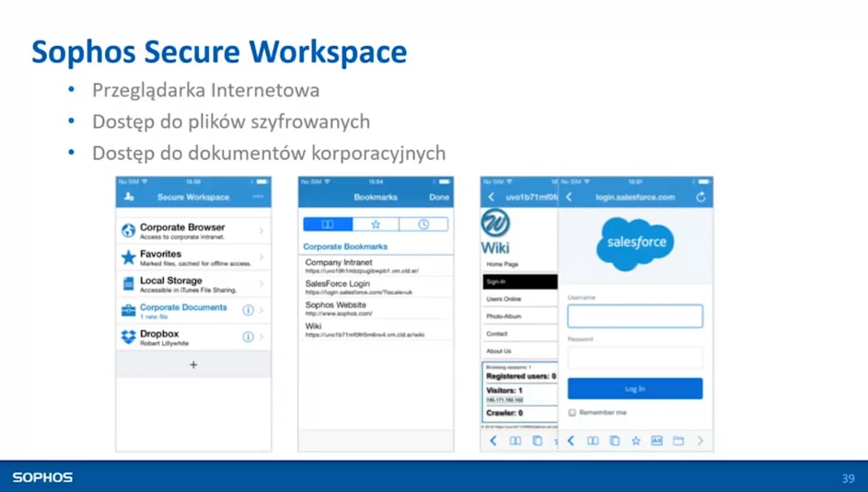The width and height of the screenshot is (868, 492).
Task: Tap the folder icon in Salesforce bottom toolbar
Action: point(678,441)
